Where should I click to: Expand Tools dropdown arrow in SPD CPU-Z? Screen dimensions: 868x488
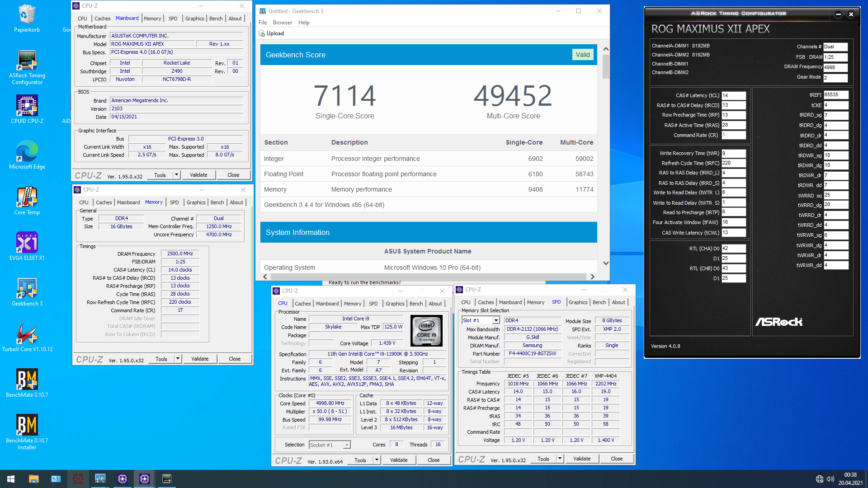(560, 459)
